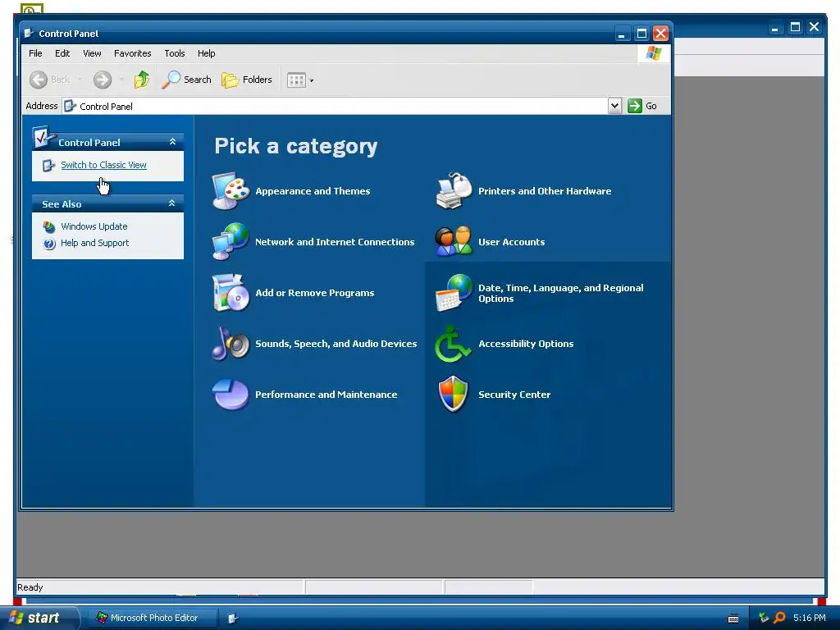
Task: Minimize the Control Panel window
Action: point(622,34)
